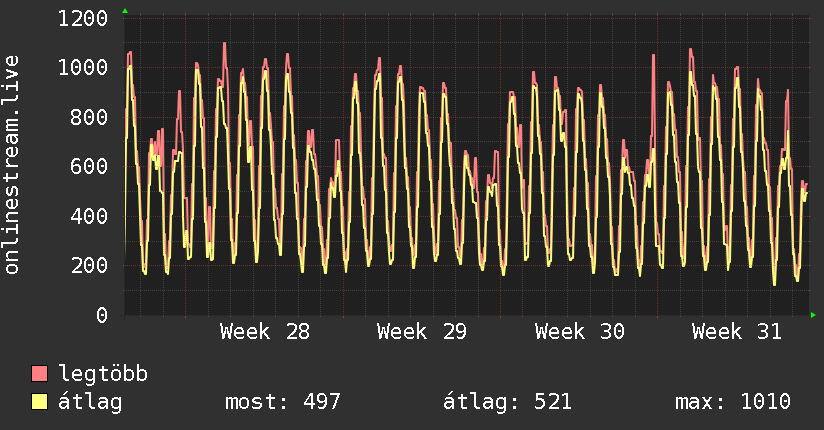
Task: Click the yellow átlag legend swatch
Action: pyautogui.click(x=39, y=402)
